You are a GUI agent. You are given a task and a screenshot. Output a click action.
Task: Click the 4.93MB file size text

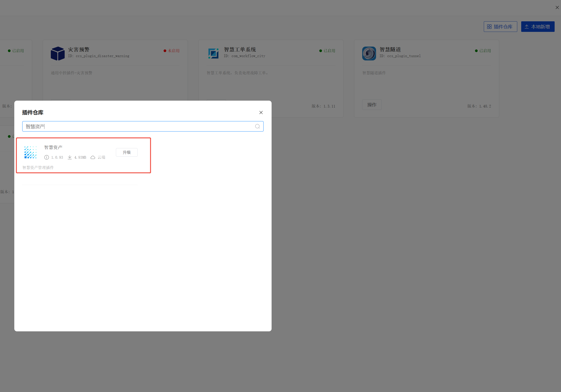pos(80,157)
